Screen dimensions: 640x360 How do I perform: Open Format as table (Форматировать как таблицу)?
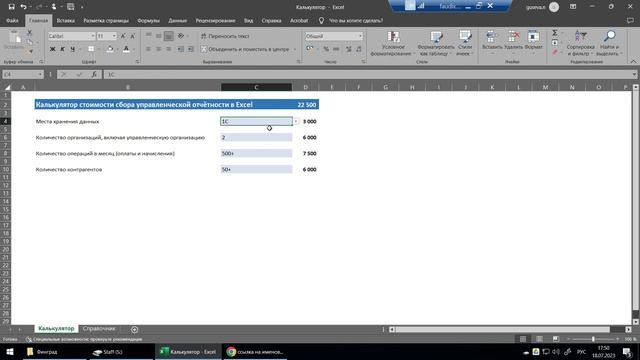(x=436, y=43)
